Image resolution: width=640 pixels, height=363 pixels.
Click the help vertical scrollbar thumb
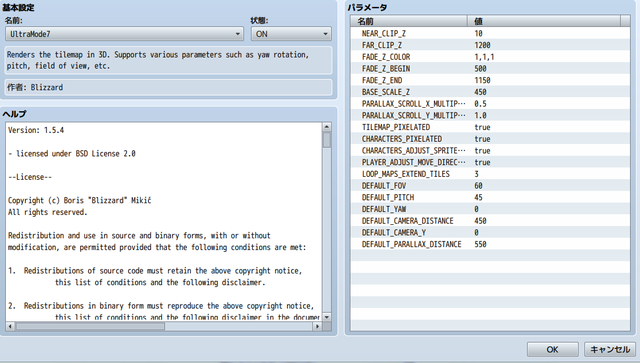point(327,140)
